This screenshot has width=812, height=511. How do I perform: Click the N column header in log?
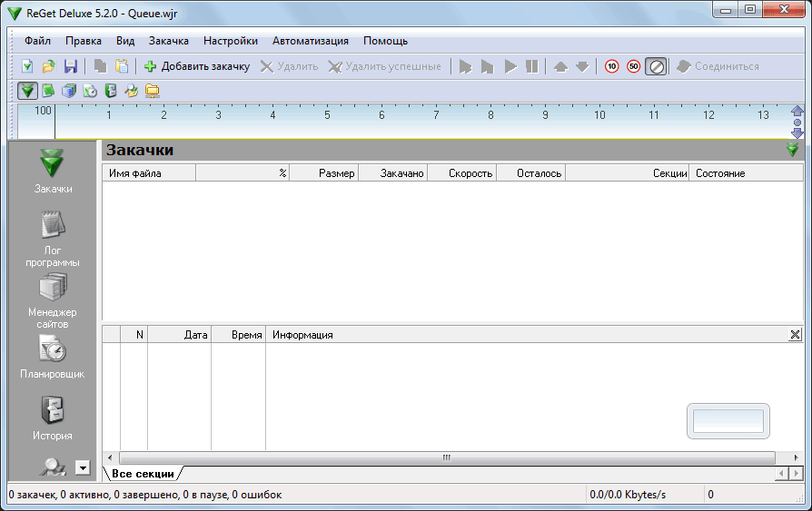point(134,334)
